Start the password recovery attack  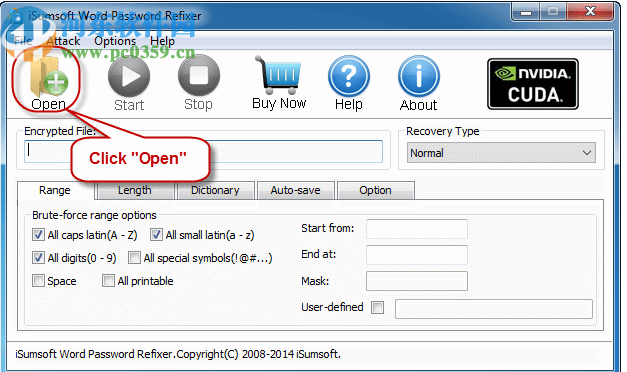(129, 83)
